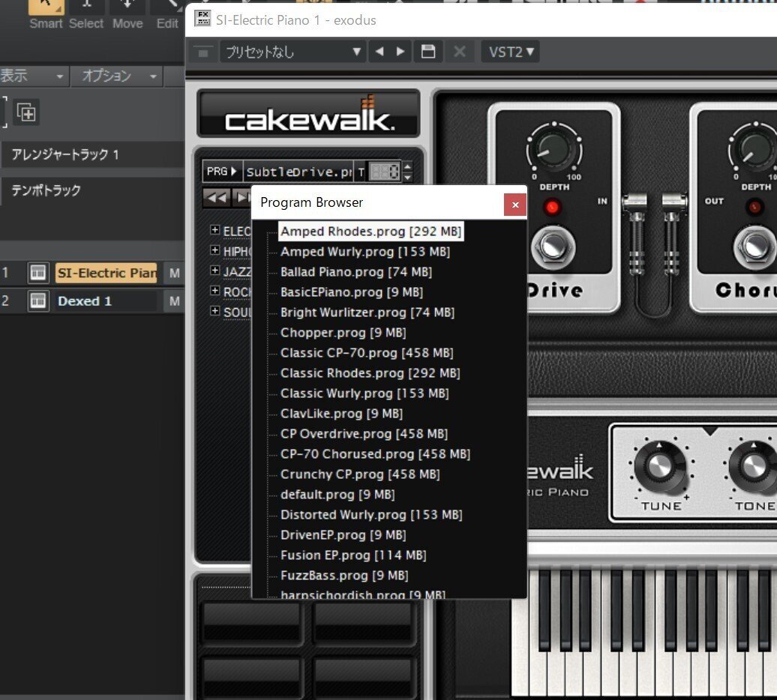
Task: Open the VST2 dropdown menu
Action: [510, 51]
